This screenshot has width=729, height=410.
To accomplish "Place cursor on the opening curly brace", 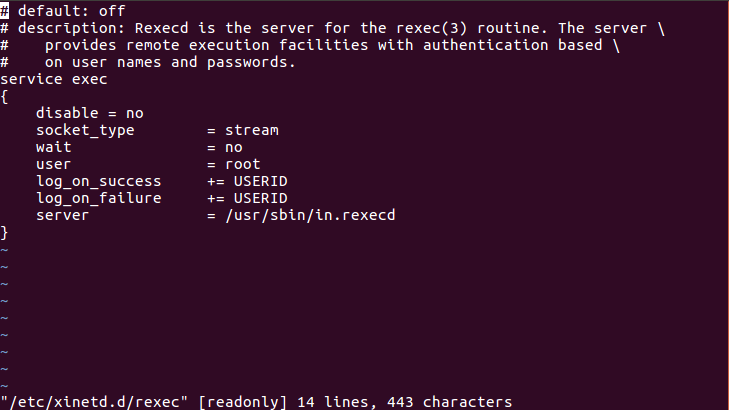I will click(x=5, y=96).
